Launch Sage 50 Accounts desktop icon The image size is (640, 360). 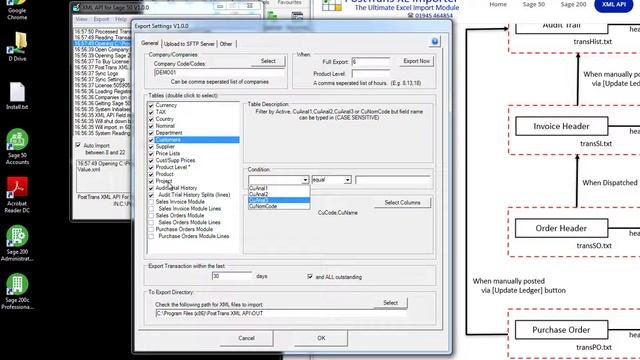17,146
